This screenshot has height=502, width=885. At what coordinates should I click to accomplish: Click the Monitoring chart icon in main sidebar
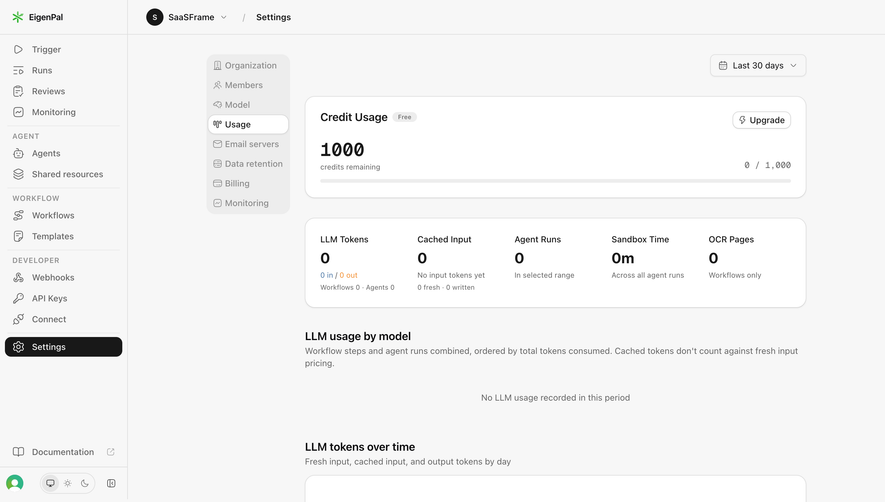(19, 112)
